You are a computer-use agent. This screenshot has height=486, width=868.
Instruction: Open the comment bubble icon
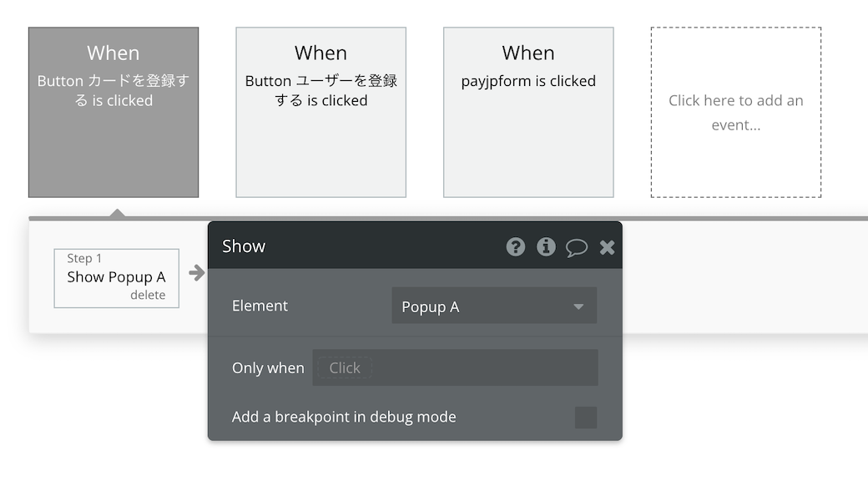coord(576,247)
